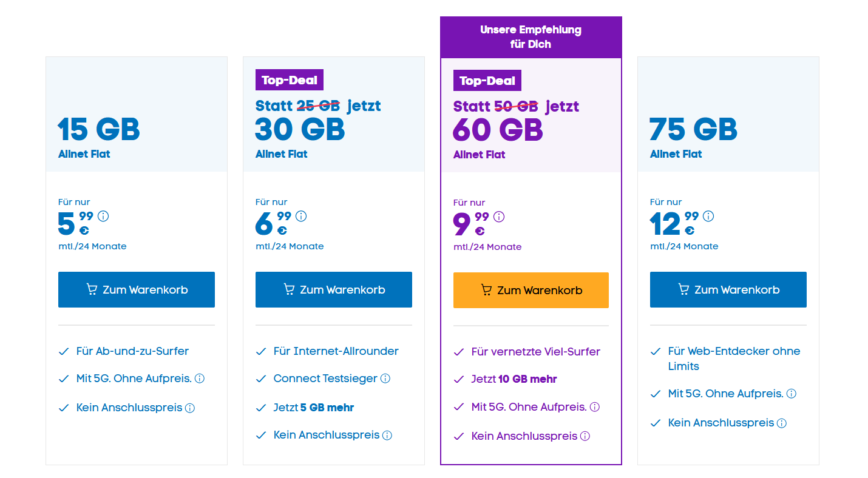Click Zum Warenkorb for the 30 GB plan
The height and width of the screenshot is (478, 868).
[x=333, y=289]
